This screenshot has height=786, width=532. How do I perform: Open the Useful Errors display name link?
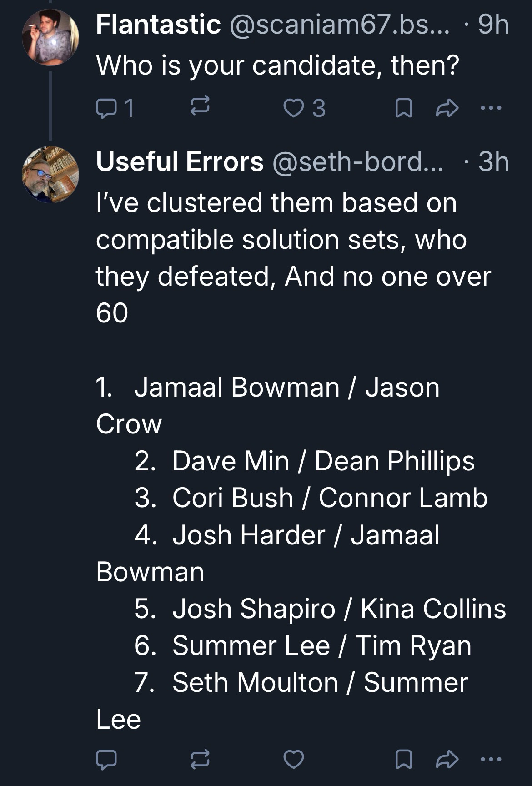click(x=180, y=162)
